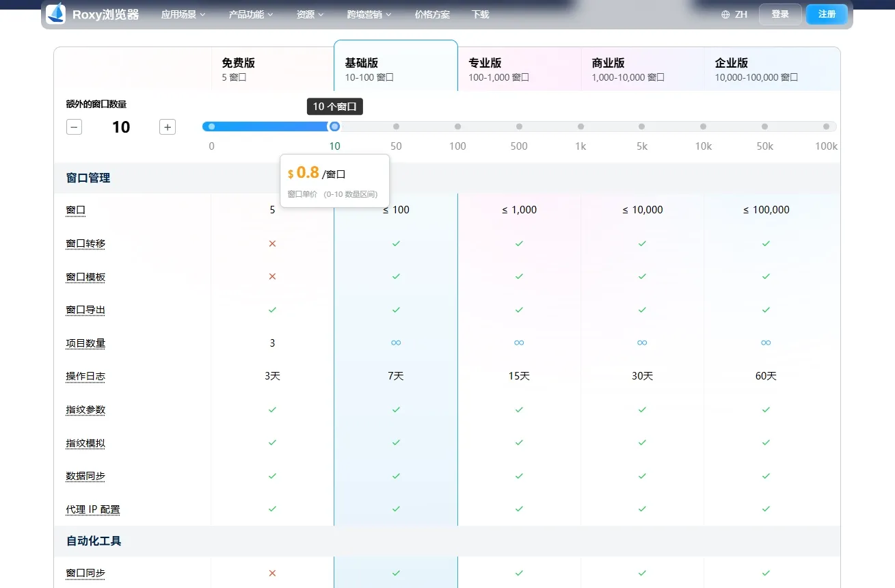895x588 pixels.
Task: Click the 注册 button
Action: point(827,14)
